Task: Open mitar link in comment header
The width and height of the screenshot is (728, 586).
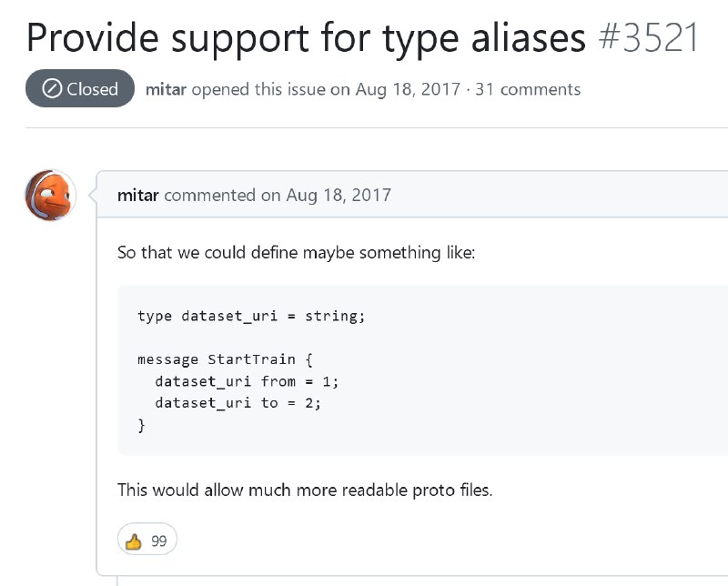Action: click(138, 195)
